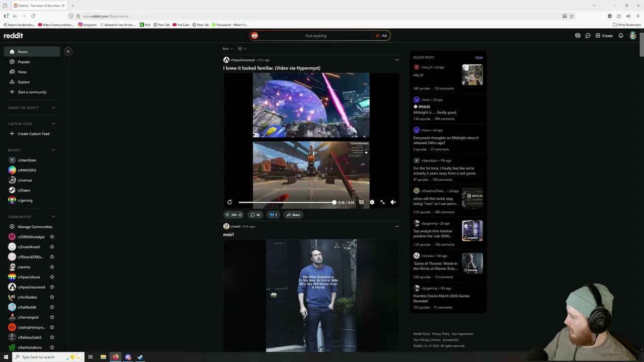Open Windows Task View on taskbar
The height and width of the screenshot is (362, 644).
pyautogui.click(x=91, y=357)
